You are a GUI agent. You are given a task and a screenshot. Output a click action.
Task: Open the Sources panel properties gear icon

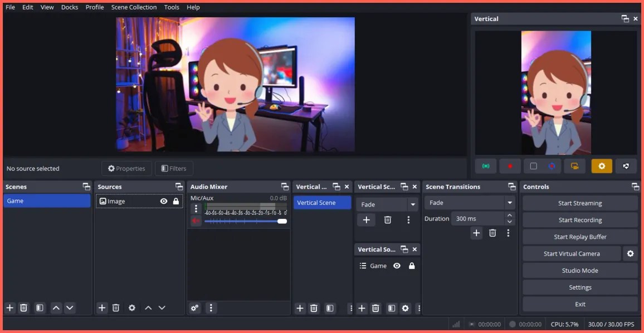[x=132, y=308]
